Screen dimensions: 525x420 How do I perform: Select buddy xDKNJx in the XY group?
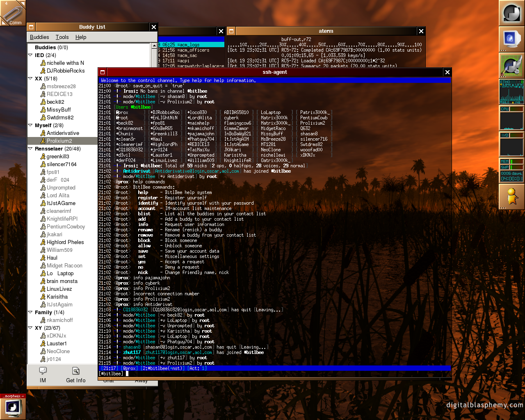(x=62, y=336)
